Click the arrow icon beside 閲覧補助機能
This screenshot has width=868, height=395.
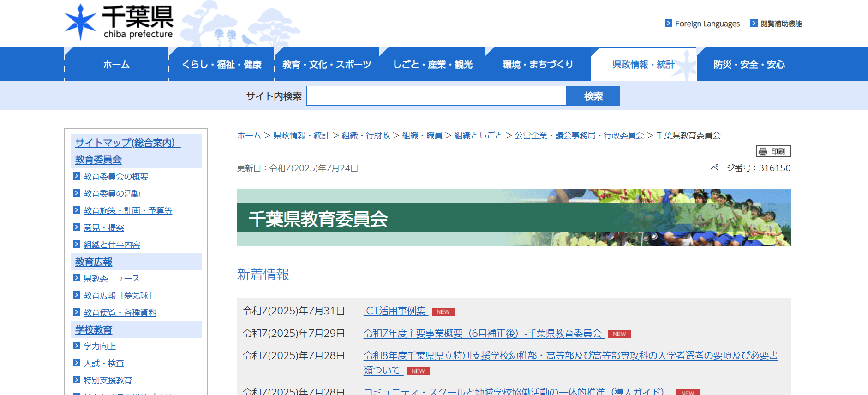[x=754, y=23]
